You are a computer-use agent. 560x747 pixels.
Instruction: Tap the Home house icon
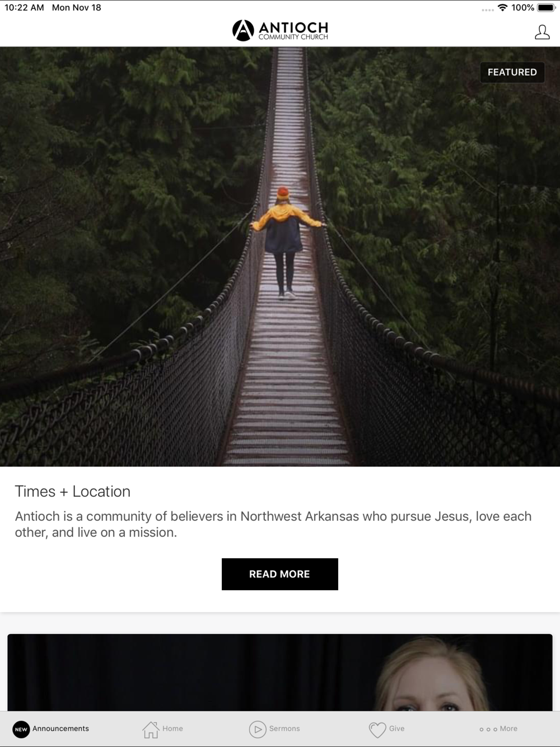(x=151, y=729)
